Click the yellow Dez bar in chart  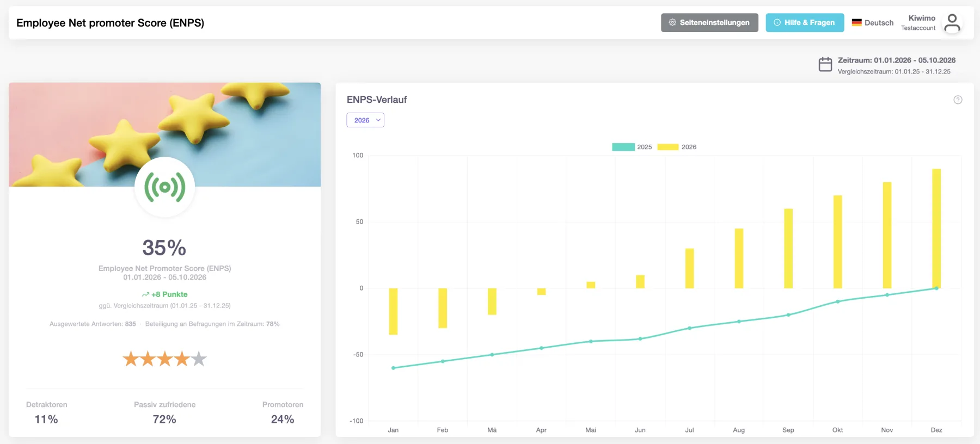point(936,229)
